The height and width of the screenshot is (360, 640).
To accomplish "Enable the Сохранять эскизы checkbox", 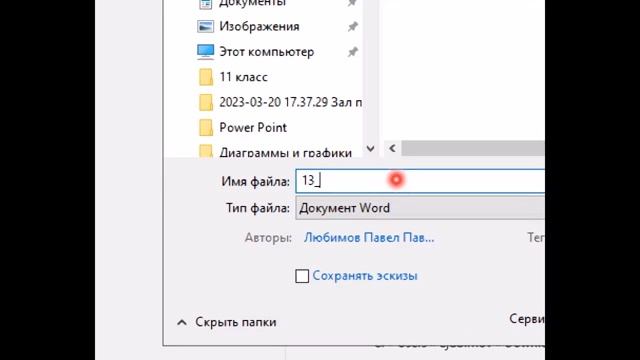I will tap(302, 276).
